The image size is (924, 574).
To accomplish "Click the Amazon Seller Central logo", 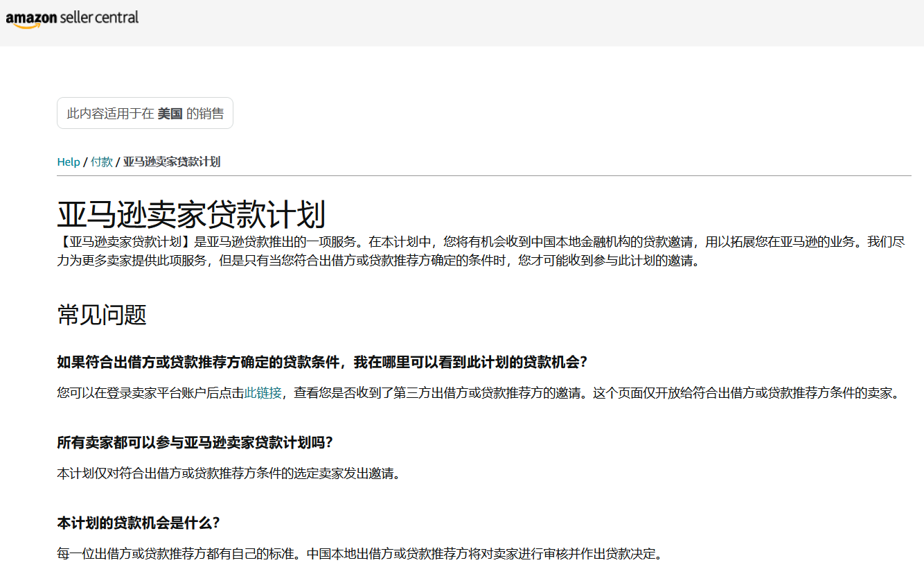I will [72, 19].
